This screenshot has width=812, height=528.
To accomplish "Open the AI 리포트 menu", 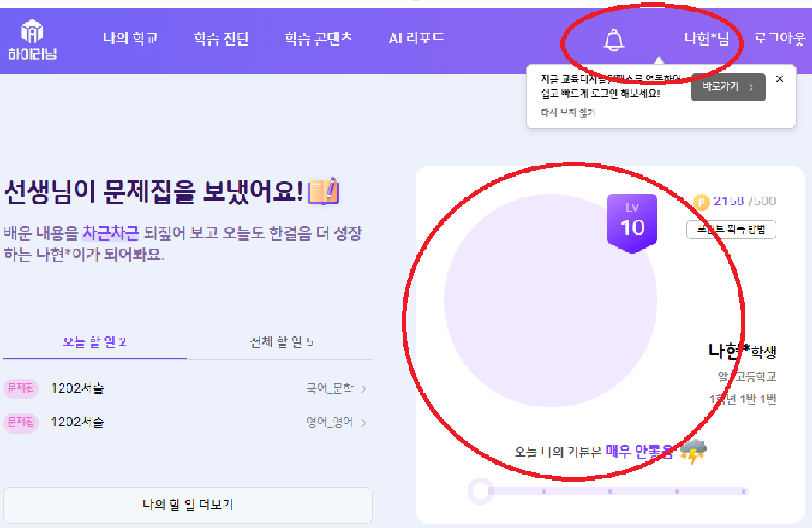I will [416, 39].
